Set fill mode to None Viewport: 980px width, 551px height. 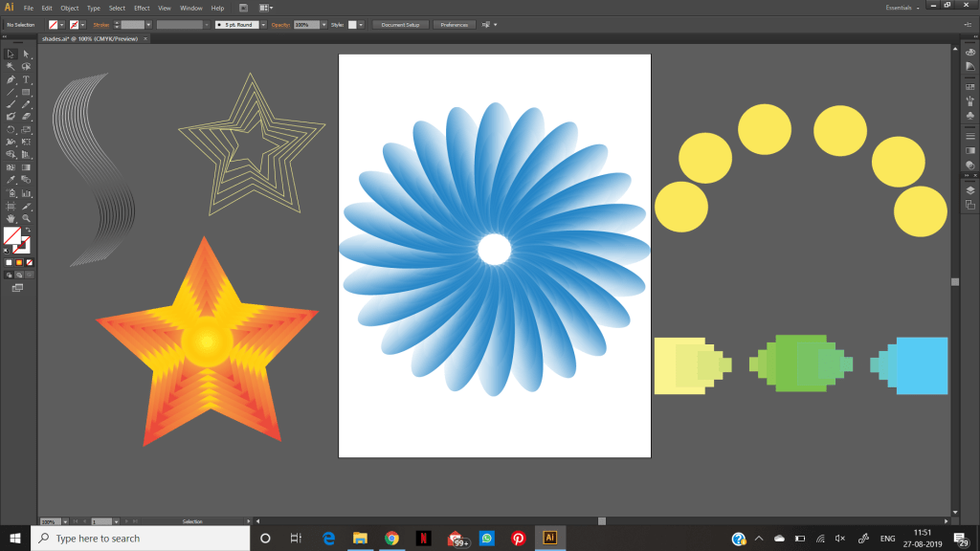pos(30,262)
